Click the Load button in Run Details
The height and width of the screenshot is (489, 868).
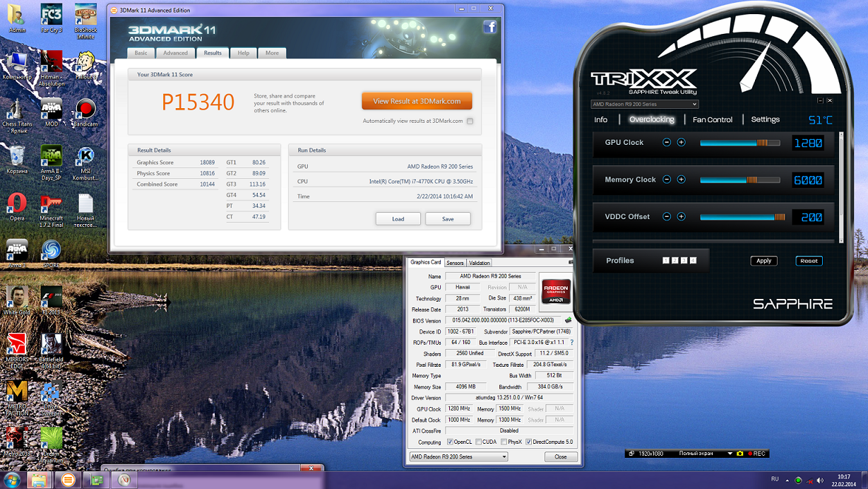click(398, 218)
